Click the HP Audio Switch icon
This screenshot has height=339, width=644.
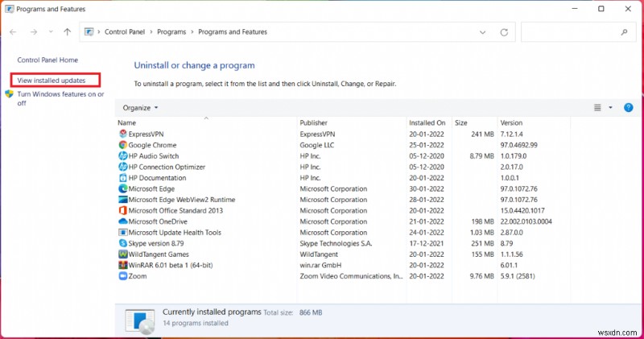[123, 155]
